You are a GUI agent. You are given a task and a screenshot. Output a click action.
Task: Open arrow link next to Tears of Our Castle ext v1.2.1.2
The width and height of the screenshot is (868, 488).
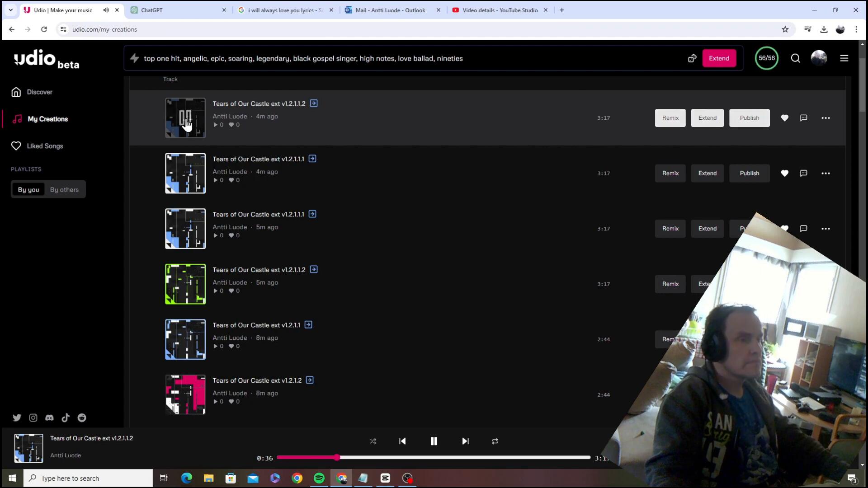pyautogui.click(x=310, y=380)
